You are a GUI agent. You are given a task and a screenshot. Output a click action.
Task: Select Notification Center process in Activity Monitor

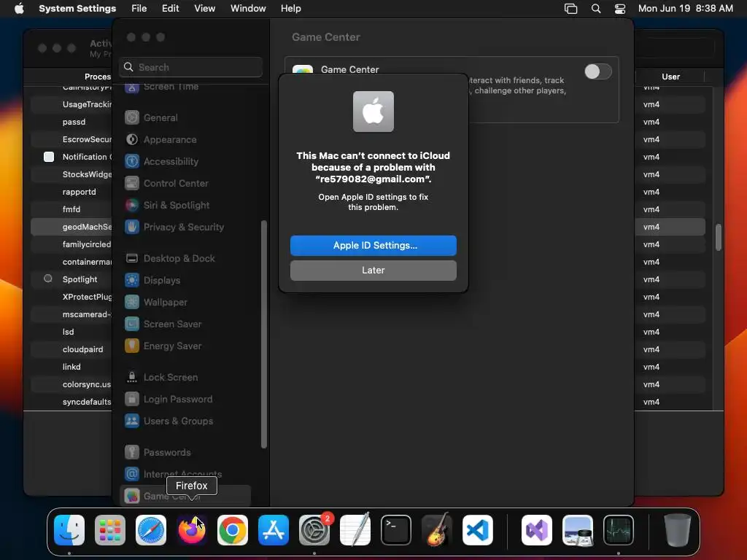tap(86, 157)
